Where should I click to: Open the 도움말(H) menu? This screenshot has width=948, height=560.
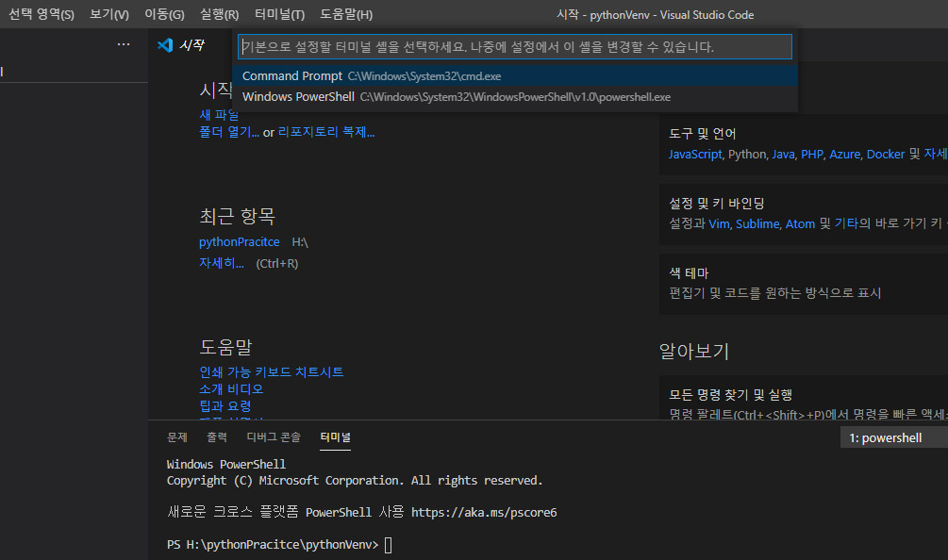click(346, 14)
